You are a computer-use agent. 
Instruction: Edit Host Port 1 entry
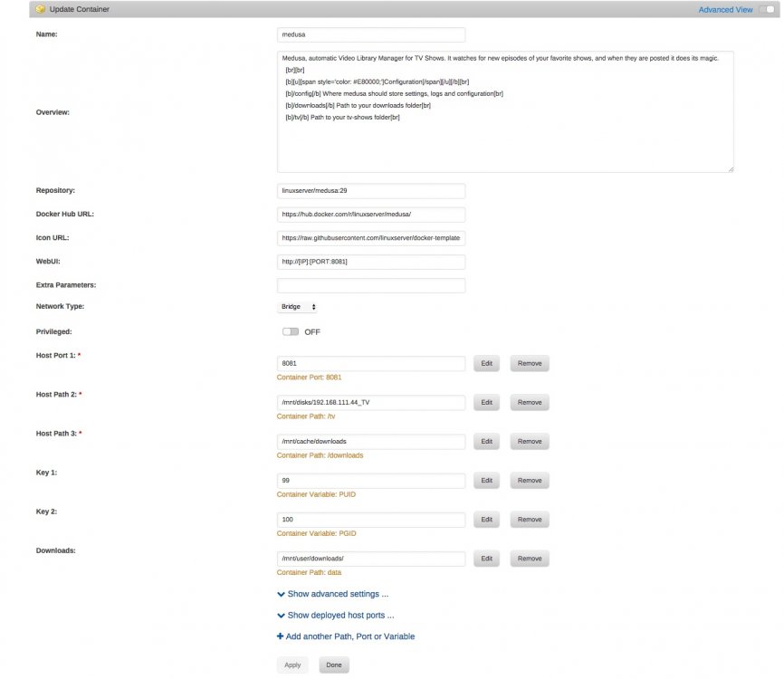coord(486,364)
